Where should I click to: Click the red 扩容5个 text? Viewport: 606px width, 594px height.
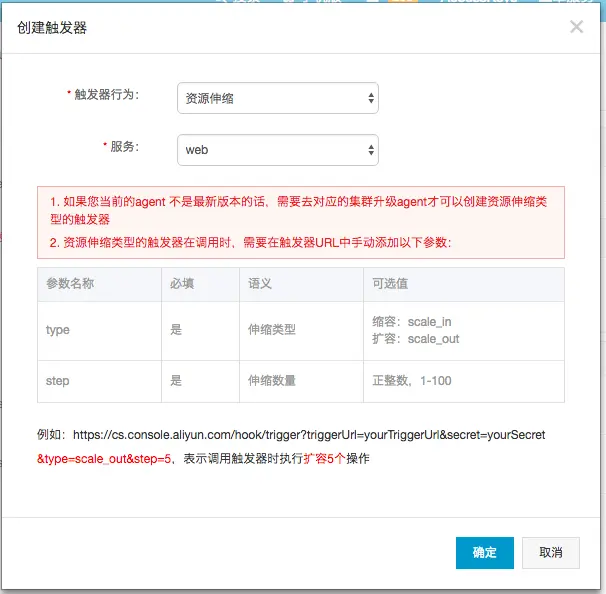point(324,459)
